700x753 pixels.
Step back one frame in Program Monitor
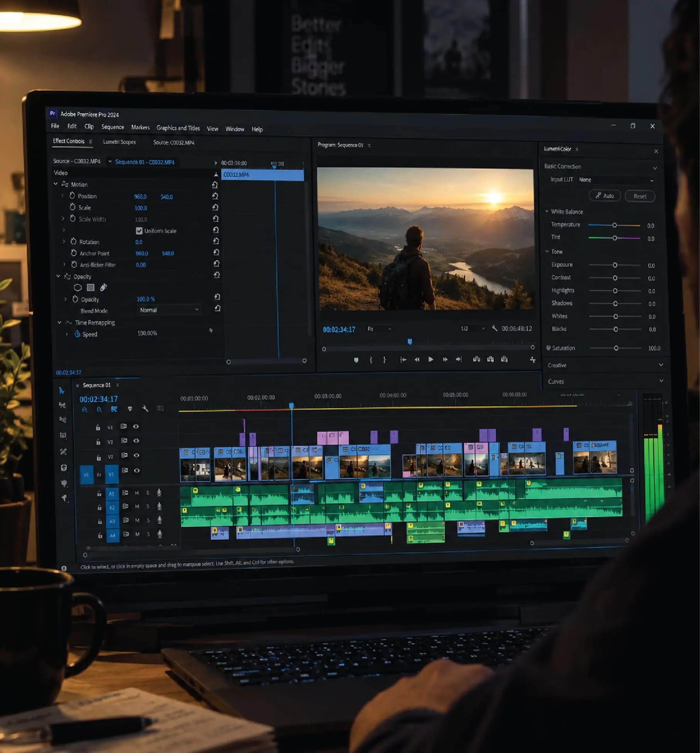click(x=417, y=360)
